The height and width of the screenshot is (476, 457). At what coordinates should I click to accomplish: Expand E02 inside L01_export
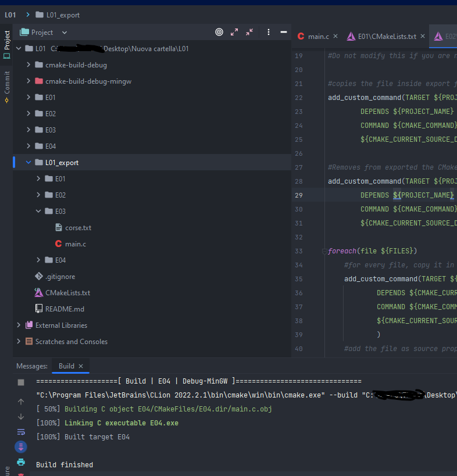[x=38, y=195]
